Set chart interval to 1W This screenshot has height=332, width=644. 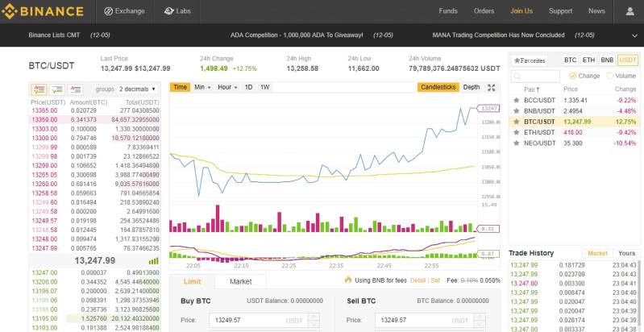point(265,87)
